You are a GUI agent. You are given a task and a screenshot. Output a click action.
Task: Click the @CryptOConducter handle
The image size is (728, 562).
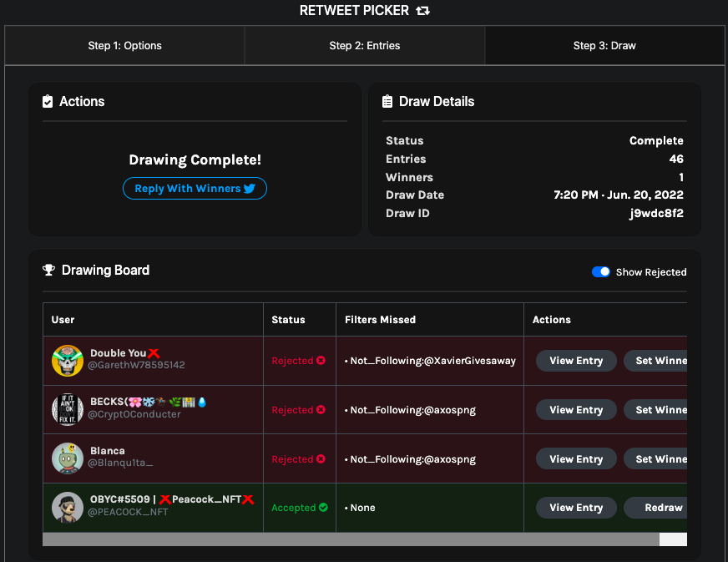click(134, 414)
